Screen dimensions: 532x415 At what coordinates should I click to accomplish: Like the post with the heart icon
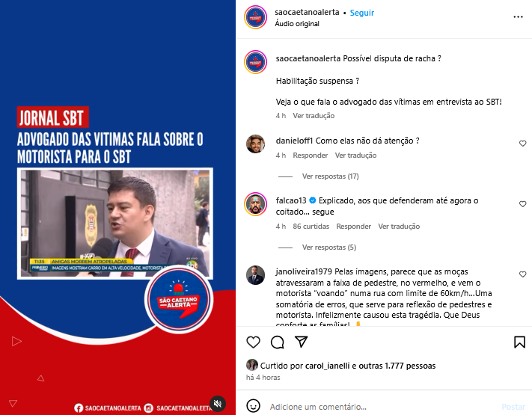tap(253, 342)
